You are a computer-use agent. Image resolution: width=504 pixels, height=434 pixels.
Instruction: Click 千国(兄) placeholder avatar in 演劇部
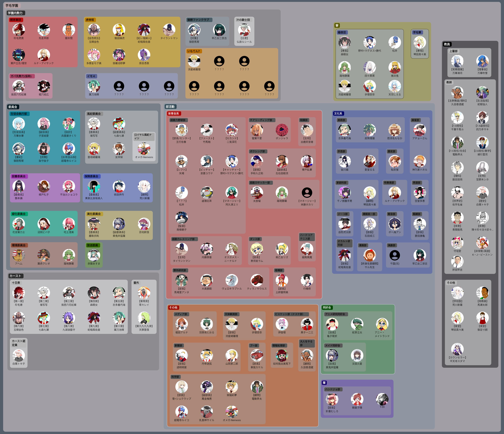coord(394,255)
